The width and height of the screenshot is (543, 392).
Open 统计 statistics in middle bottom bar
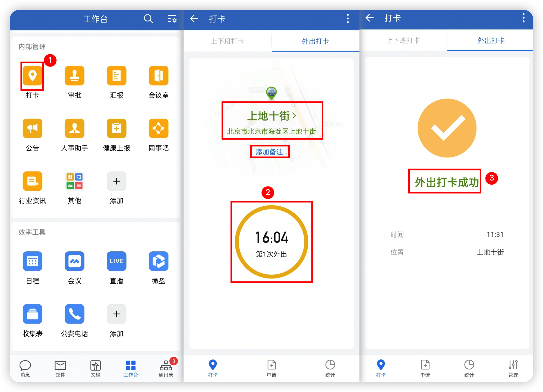pyautogui.click(x=330, y=368)
